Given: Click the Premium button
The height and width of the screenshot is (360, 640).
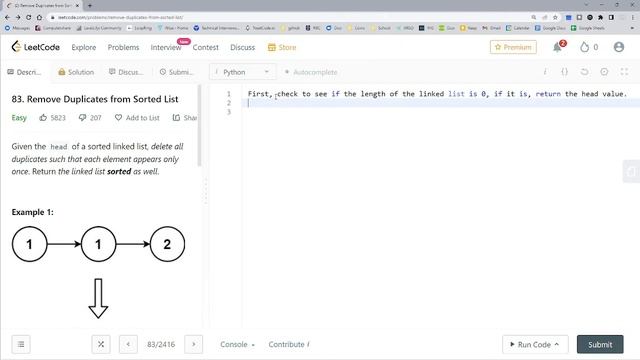Looking at the screenshot, I should coord(513,47).
